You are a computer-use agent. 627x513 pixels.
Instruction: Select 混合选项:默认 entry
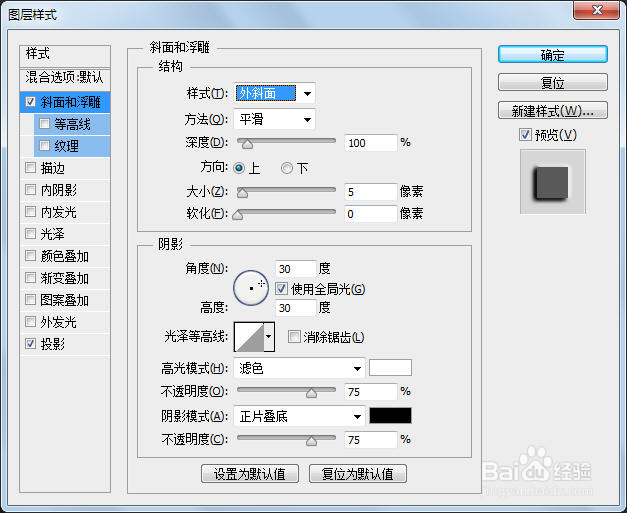65,77
